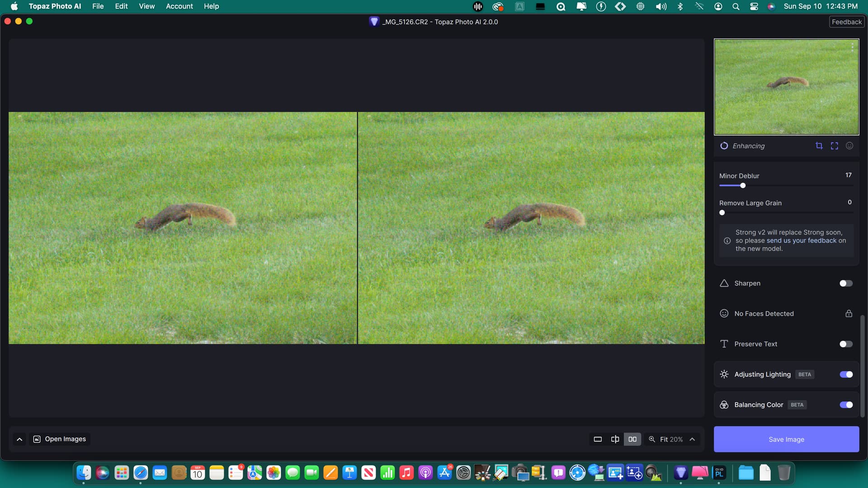Select the crop tool icon

click(819, 145)
